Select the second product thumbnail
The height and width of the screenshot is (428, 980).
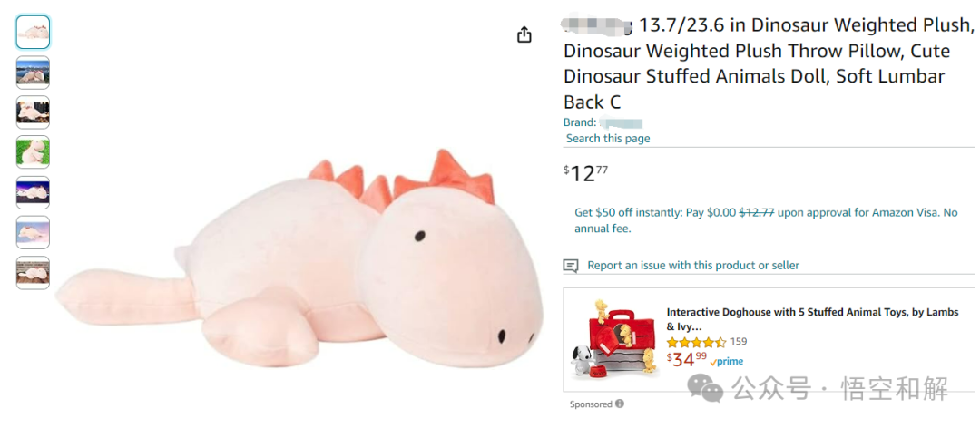coord(33,73)
